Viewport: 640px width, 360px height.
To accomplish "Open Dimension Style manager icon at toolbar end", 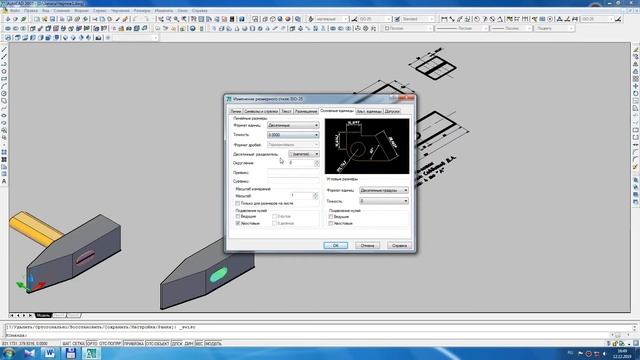I will [618, 19].
